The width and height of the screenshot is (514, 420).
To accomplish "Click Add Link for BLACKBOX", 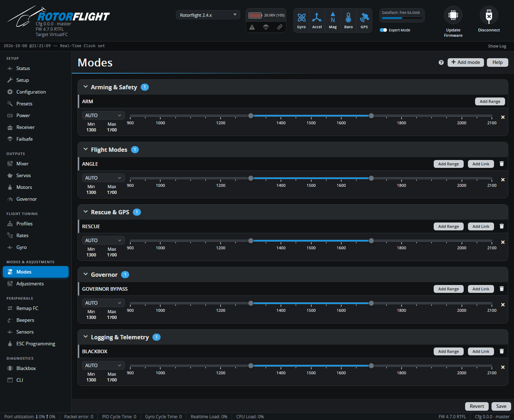I will tap(481, 351).
